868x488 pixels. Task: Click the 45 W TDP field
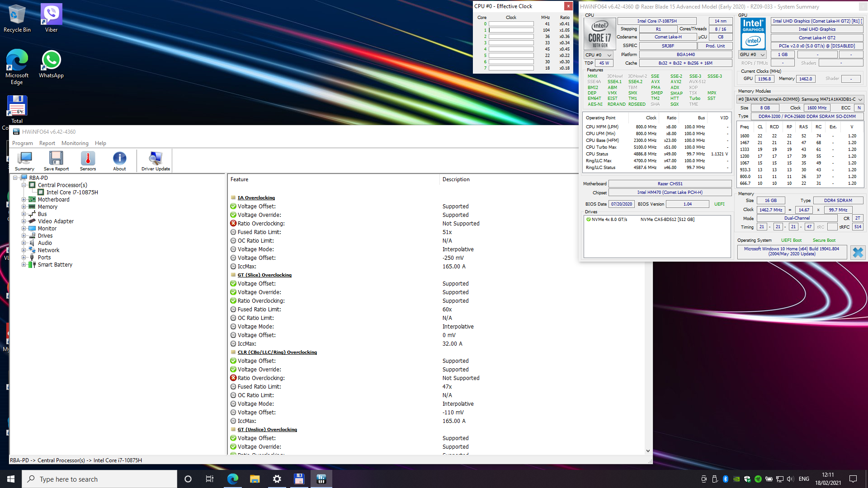coord(604,63)
